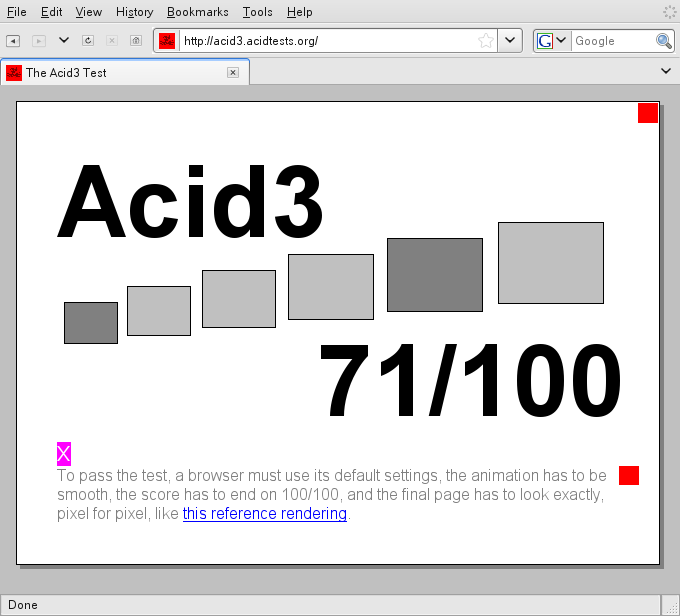The width and height of the screenshot is (680, 616).
Task: Open the Edit menu
Action: pyautogui.click(x=52, y=12)
